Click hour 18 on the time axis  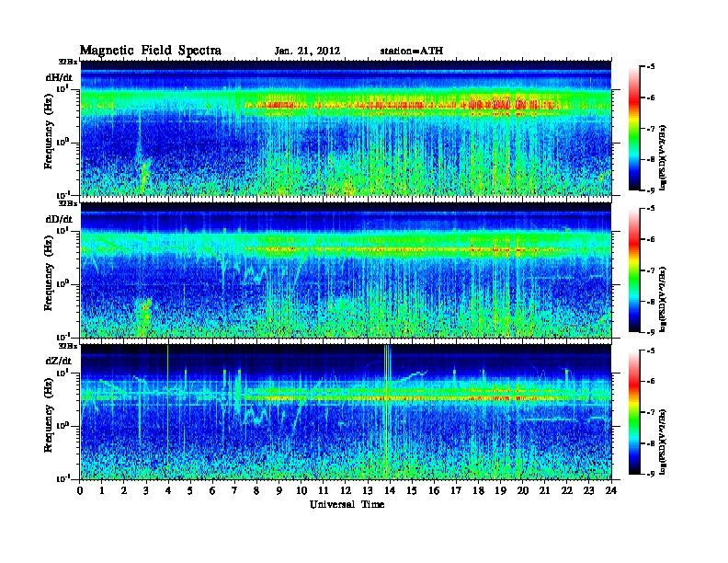click(478, 491)
